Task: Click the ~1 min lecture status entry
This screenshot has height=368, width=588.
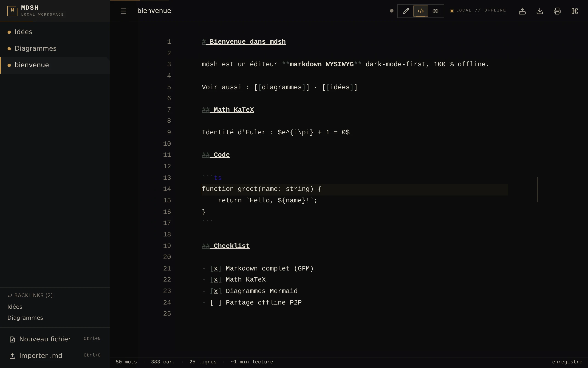Action: [x=252, y=362]
